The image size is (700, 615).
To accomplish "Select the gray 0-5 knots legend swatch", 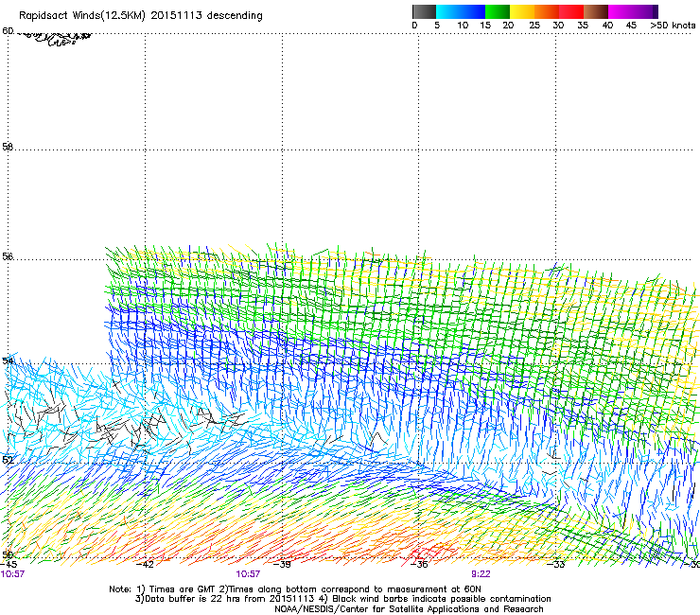I will (424, 11).
